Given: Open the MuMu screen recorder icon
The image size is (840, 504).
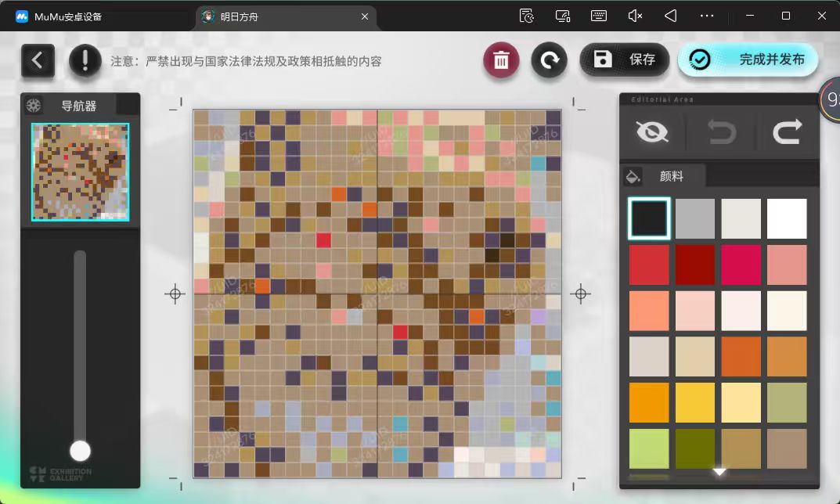Looking at the screenshot, I should pos(563,16).
